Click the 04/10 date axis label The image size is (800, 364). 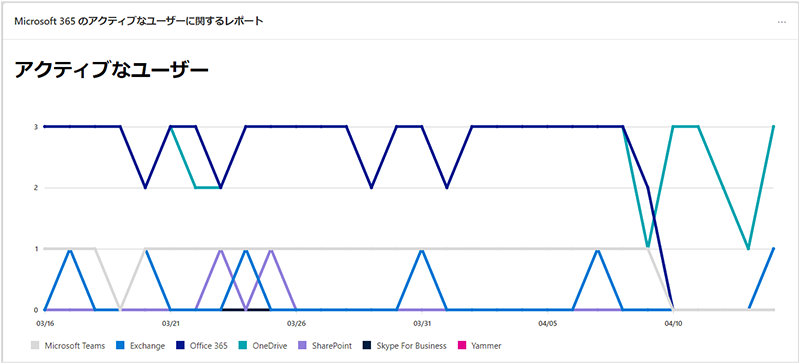(x=673, y=323)
